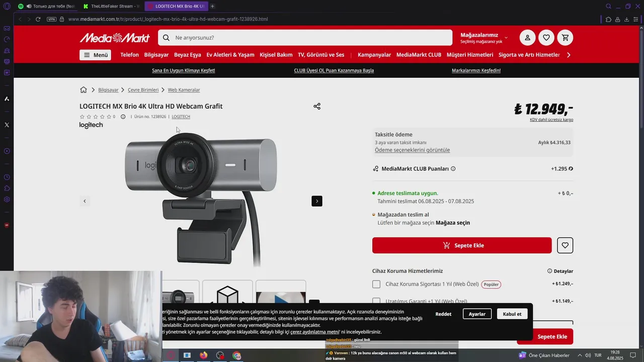This screenshot has height=362, width=644.
Task: Check the Uzatılmış Garanti +1 Yıl option
Action: [x=376, y=301]
